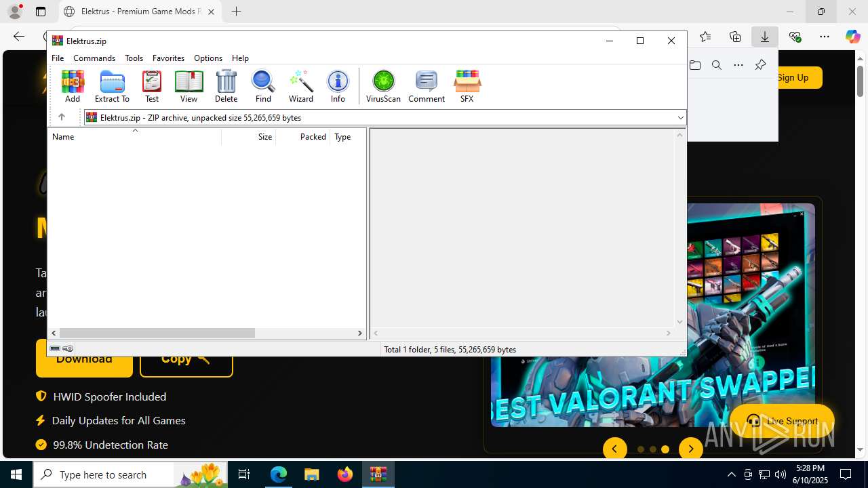Open Firefox from taskbar

pyautogui.click(x=345, y=474)
